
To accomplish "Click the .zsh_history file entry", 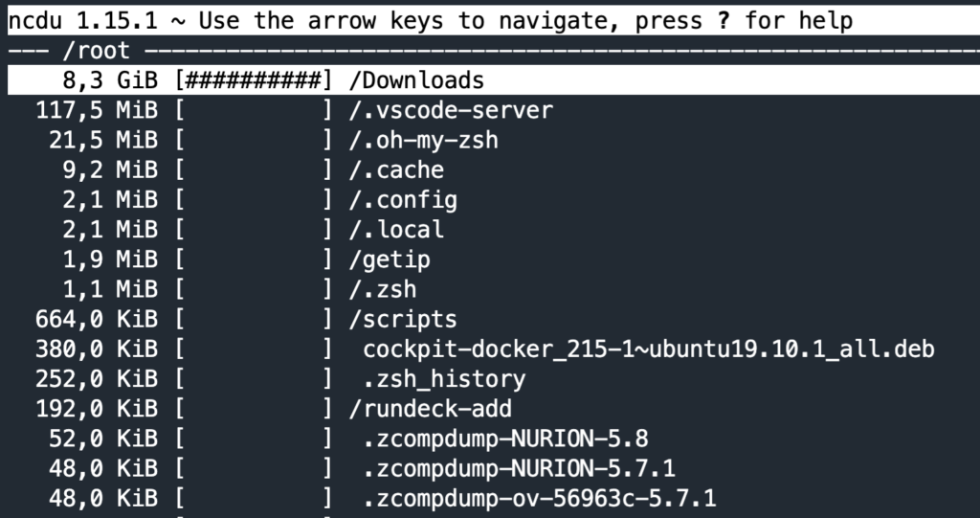I will click(444, 379).
